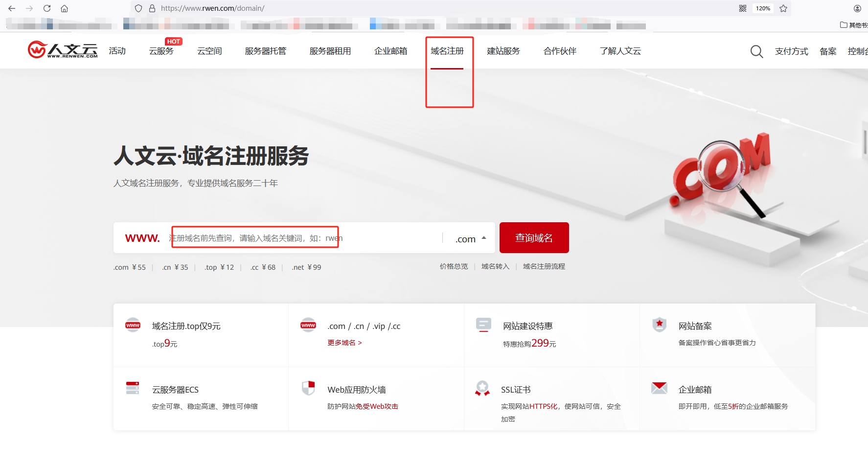Click the www icon beside 域名注册.top仅9元
868x468 pixels.
(133, 325)
